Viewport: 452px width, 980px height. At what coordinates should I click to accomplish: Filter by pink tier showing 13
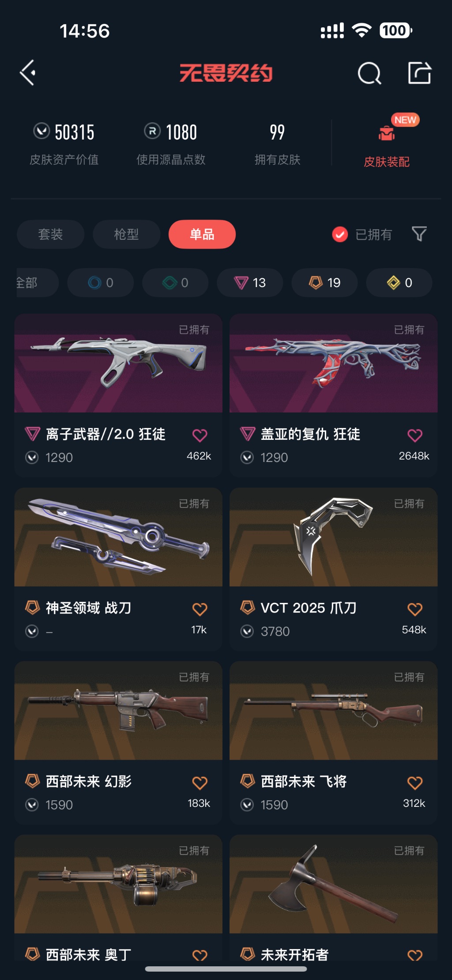point(250,283)
